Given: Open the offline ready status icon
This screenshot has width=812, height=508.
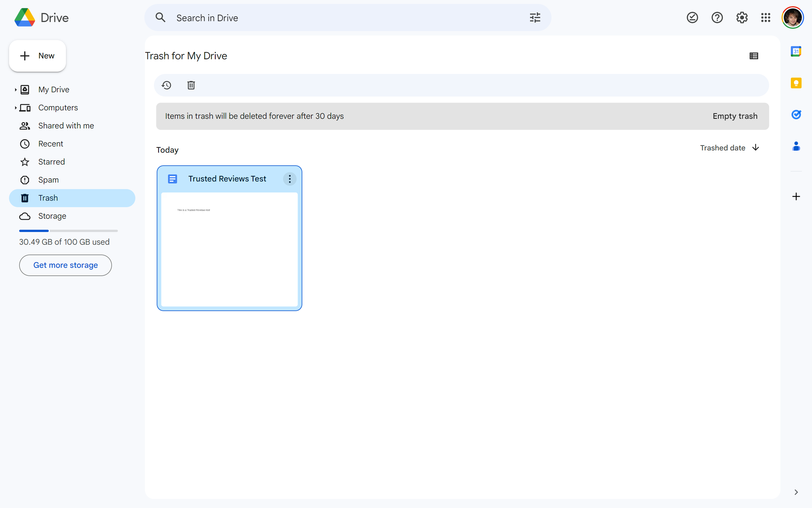Looking at the screenshot, I should pos(692,17).
